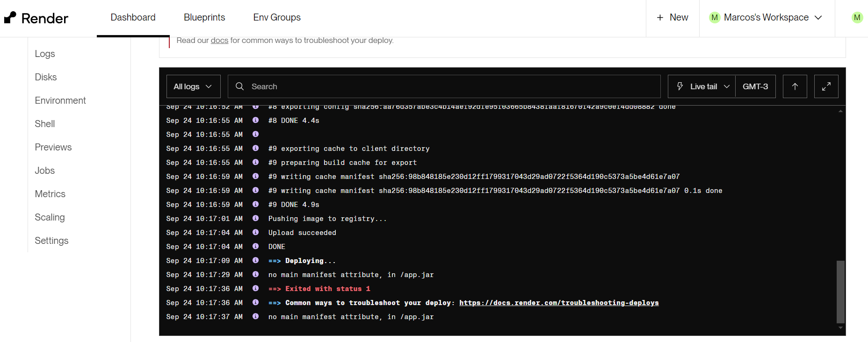Click the scroll-to-top arrow button
Viewport: 868px width, 342px height.
795,86
